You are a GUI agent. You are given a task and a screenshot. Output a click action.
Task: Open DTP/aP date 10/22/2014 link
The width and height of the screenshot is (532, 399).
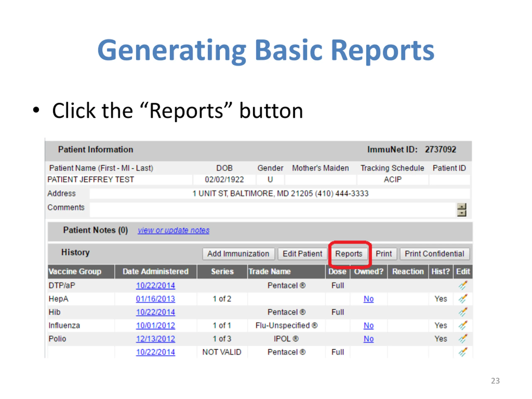156,286
